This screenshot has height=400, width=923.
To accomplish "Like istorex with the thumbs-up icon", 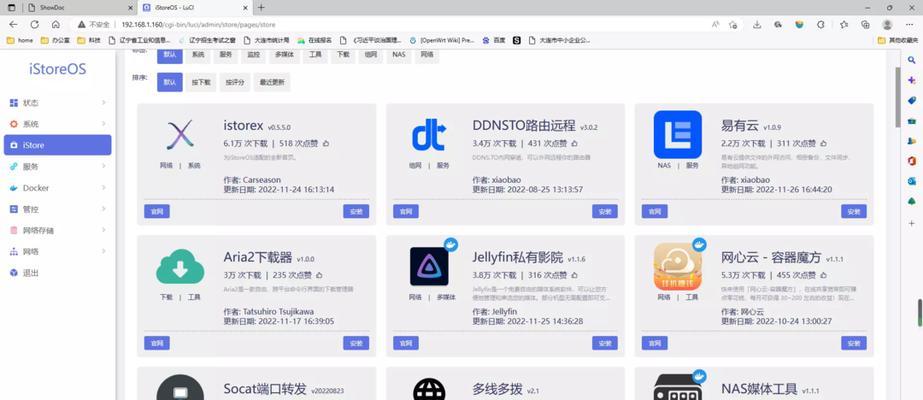I will 326,144.
